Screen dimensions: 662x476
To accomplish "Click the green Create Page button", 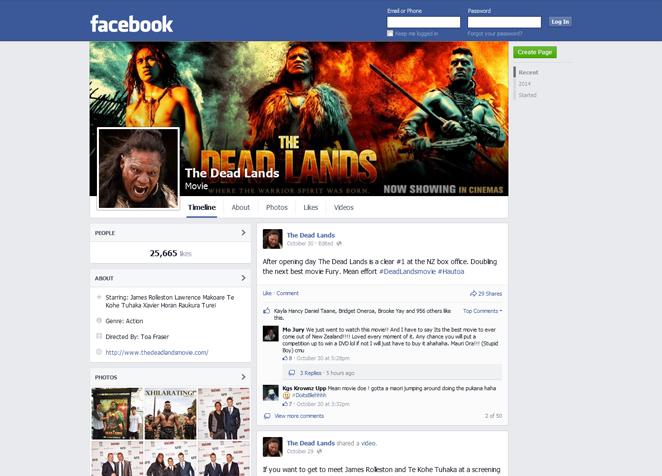I will coord(535,52).
